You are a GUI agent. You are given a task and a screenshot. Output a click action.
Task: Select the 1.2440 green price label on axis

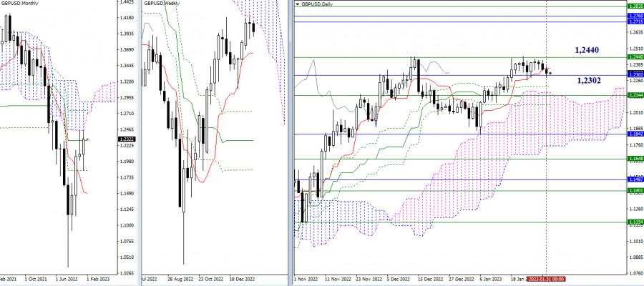635,57
